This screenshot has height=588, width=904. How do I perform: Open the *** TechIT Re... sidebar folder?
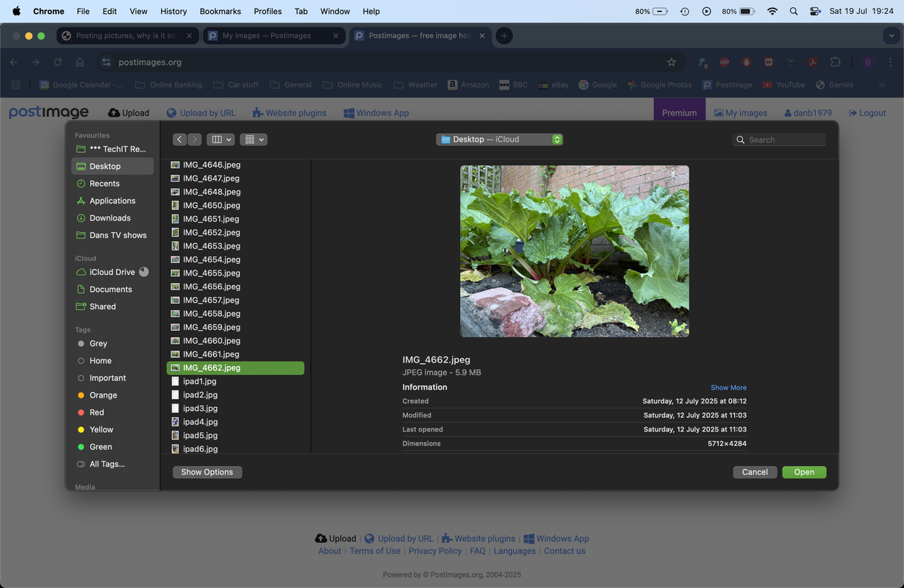[112, 149]
